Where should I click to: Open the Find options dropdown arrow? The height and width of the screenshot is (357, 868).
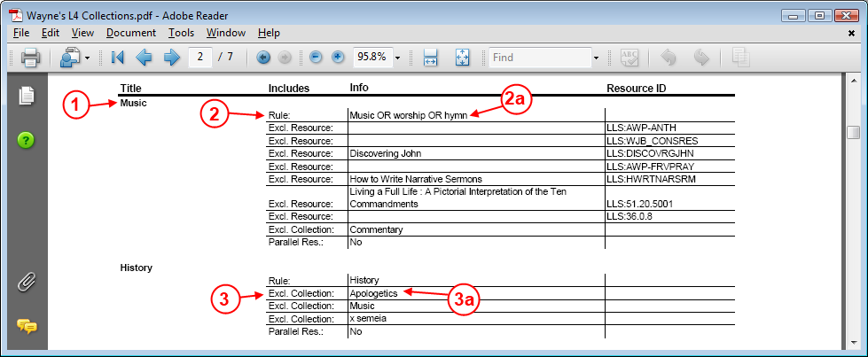click(596, 58)
